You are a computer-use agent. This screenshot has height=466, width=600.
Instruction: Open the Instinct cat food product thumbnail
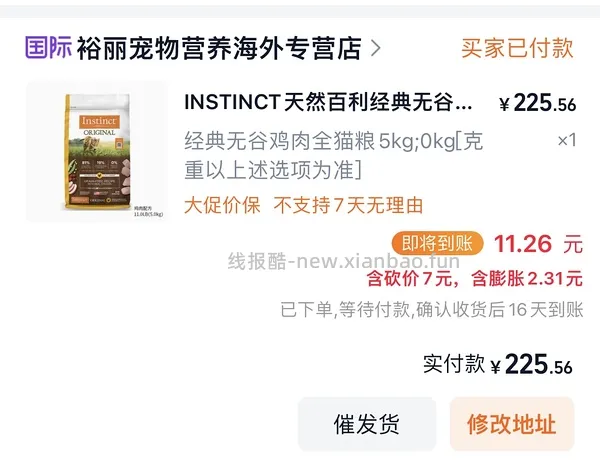click(97, 152)
